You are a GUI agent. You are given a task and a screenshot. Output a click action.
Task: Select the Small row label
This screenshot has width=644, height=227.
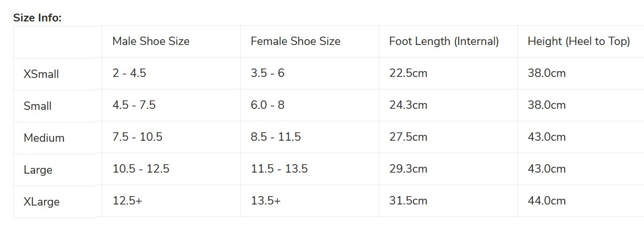[38, 106]
